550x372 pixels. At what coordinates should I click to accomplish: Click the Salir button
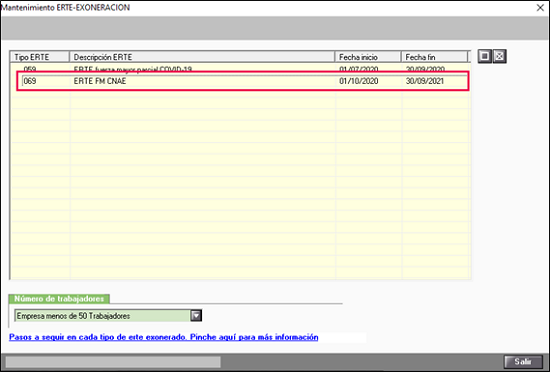(523, 361)
